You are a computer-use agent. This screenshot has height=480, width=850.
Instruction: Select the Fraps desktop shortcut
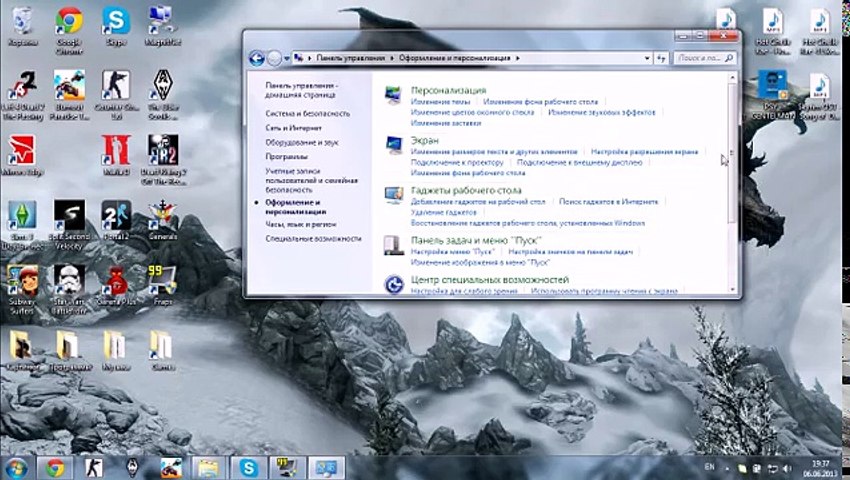[163, 286]
